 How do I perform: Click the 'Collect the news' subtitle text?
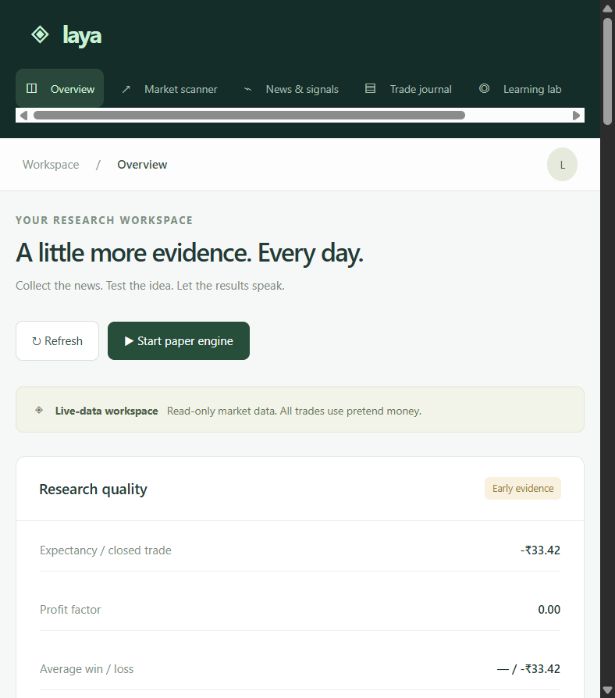click(150, 285)
